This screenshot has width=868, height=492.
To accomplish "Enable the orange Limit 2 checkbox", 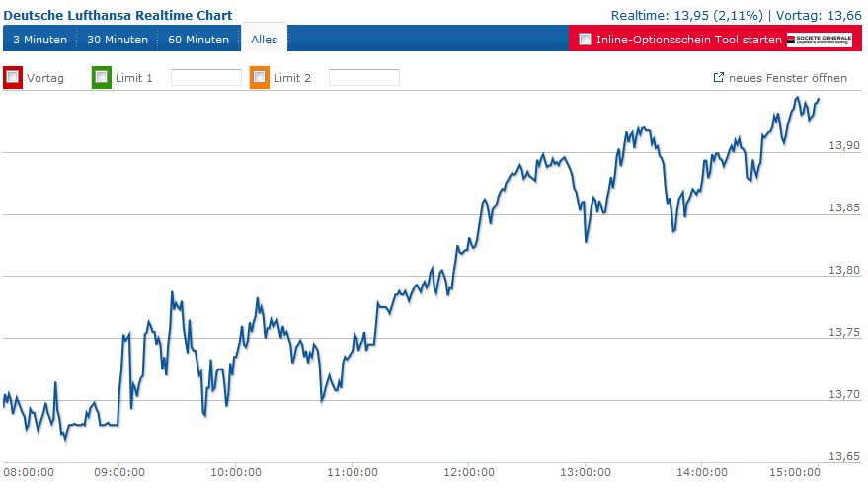I will click(260, 77).
